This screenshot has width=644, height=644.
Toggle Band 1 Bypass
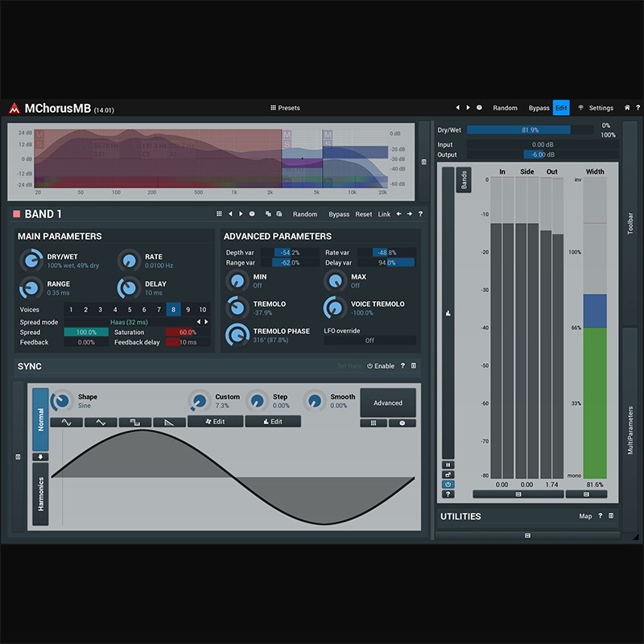click(339, 214)
